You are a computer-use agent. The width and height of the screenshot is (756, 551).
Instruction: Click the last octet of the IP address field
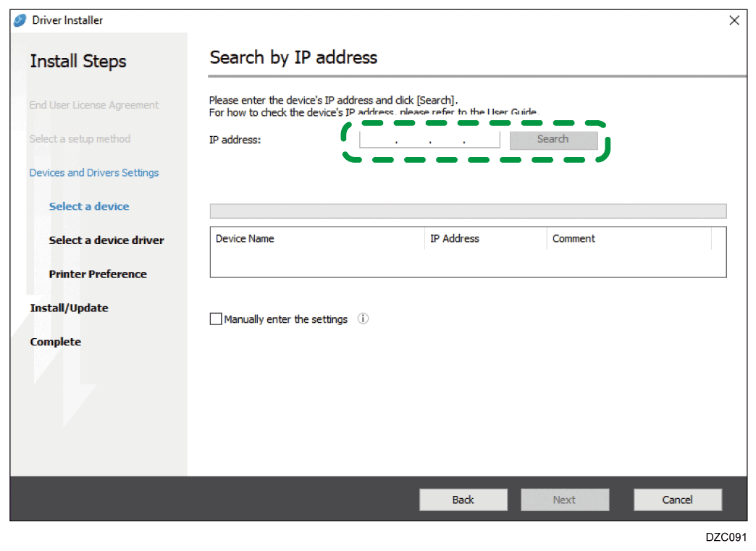(x=482, y=139)
